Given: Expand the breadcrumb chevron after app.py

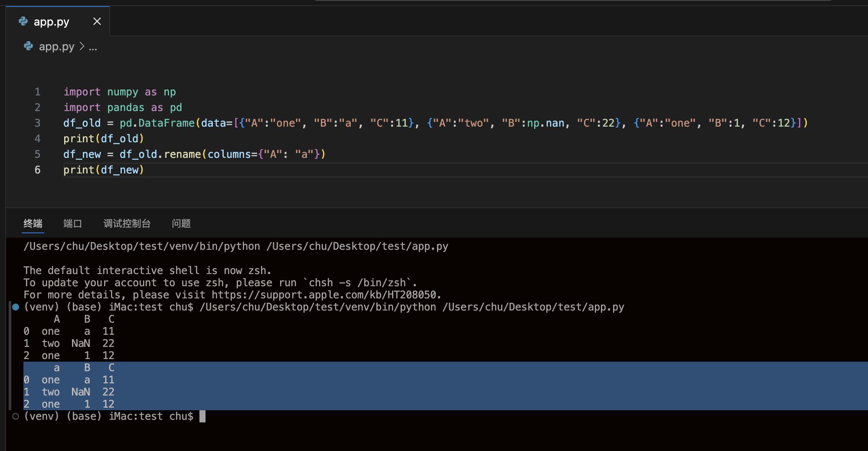Looking at the screenshot, I should pos(82,46).
